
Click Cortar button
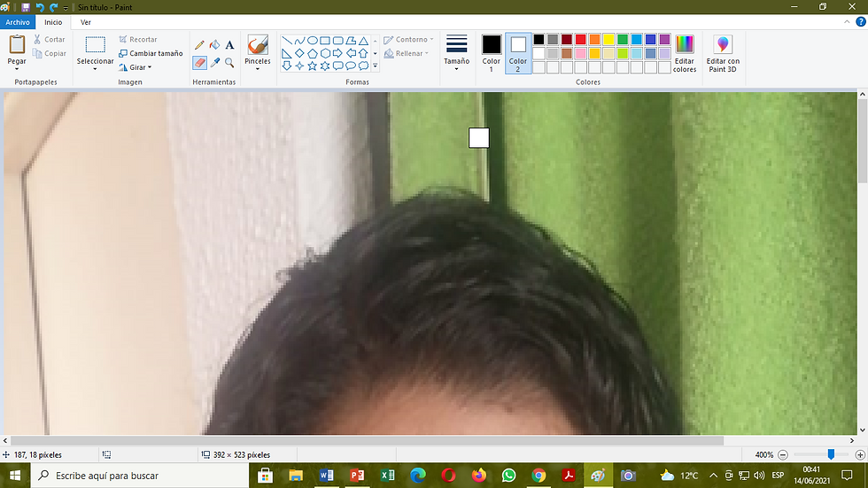coord(50,39)
